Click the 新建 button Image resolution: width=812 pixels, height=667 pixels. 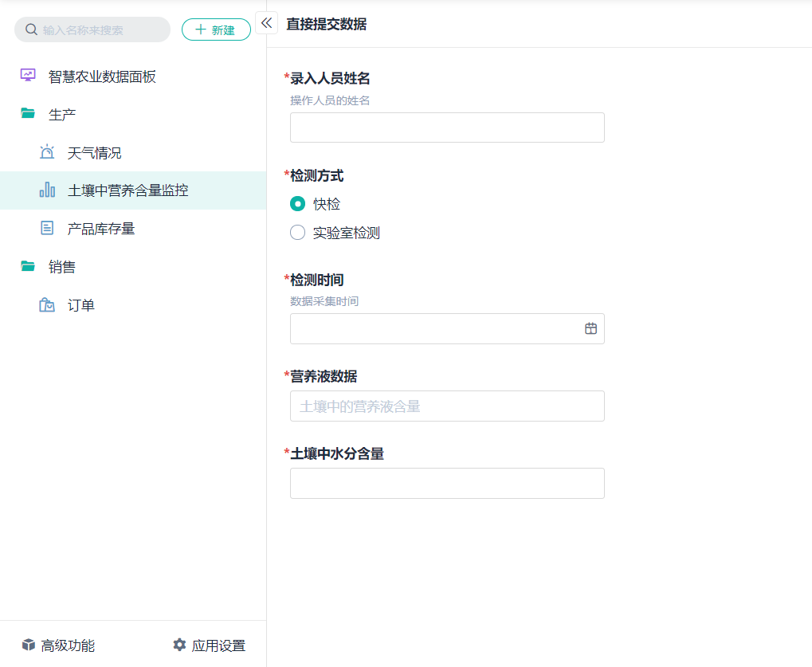tap(216, 29)
